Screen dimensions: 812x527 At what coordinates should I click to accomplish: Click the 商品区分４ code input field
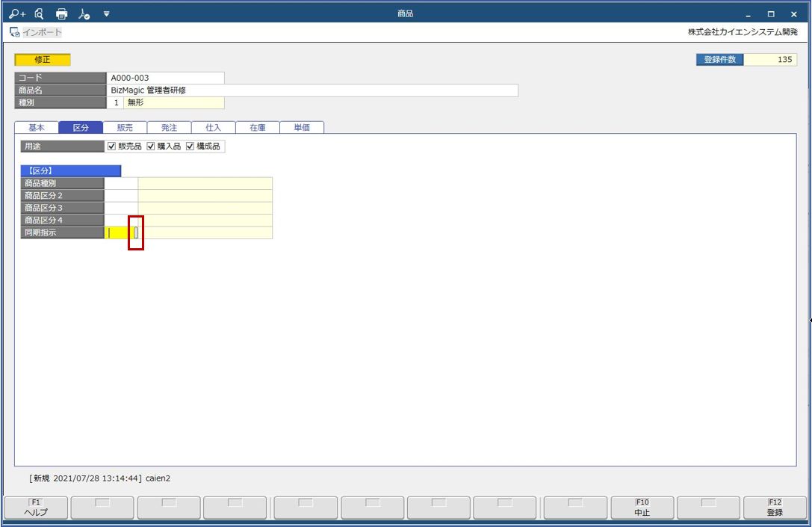point(121,221)
